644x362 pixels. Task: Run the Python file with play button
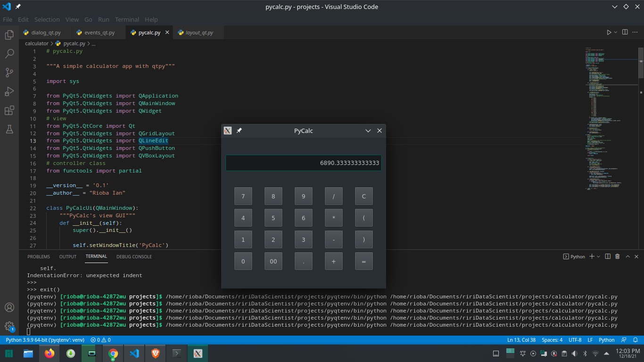point(609,33)
